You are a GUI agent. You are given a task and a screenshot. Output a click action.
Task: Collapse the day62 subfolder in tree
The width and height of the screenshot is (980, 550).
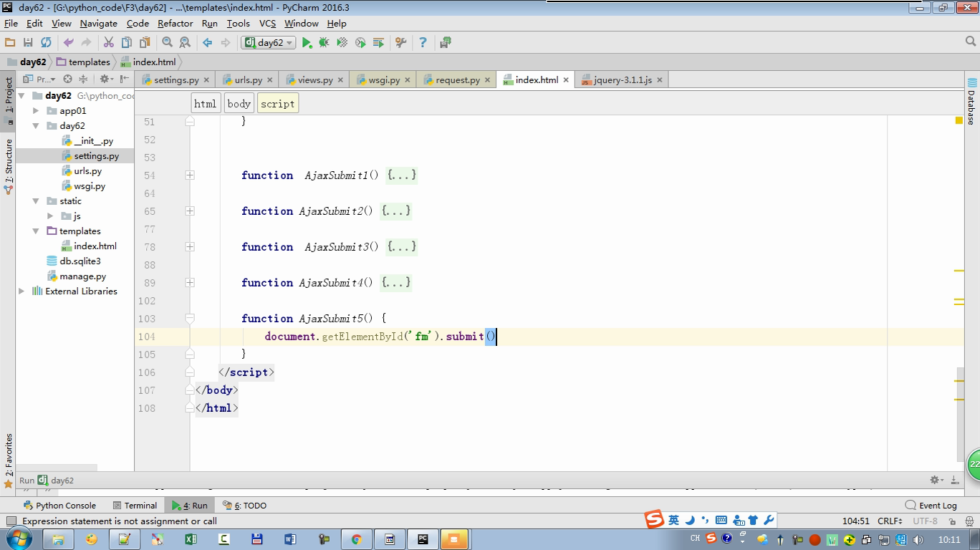pos(36,126)
